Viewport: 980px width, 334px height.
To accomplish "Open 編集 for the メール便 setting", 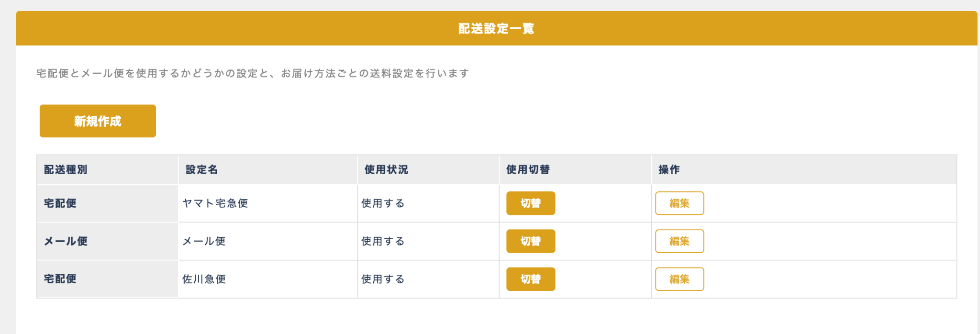I will click(x=679, y=241).
